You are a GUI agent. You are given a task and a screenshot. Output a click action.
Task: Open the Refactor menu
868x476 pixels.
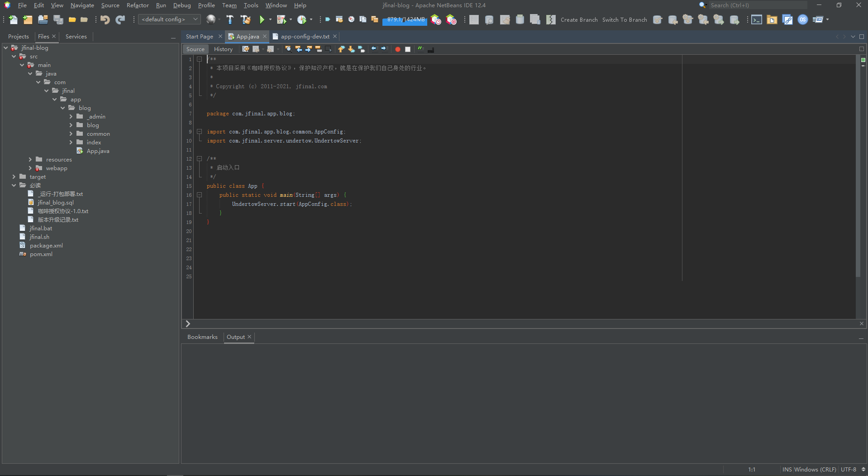point(138,5)
